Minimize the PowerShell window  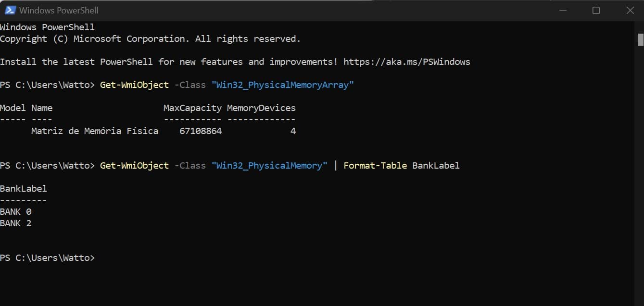pyautogui.click(x=561, y=10)
